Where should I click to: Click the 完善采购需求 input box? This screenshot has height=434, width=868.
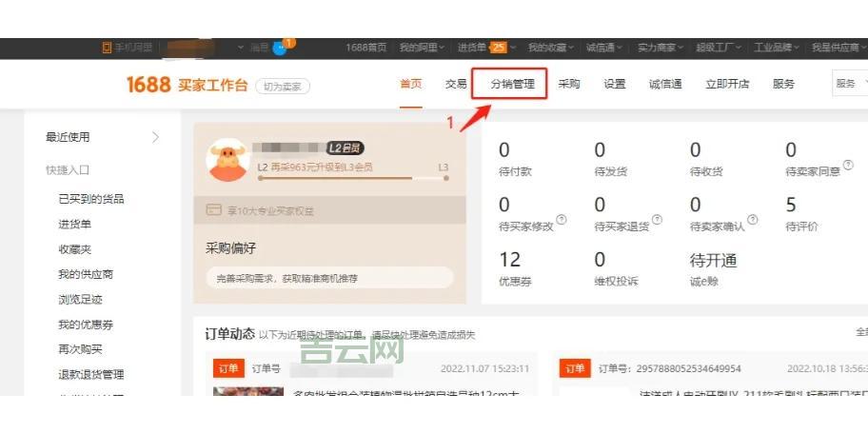coord(329,278)
